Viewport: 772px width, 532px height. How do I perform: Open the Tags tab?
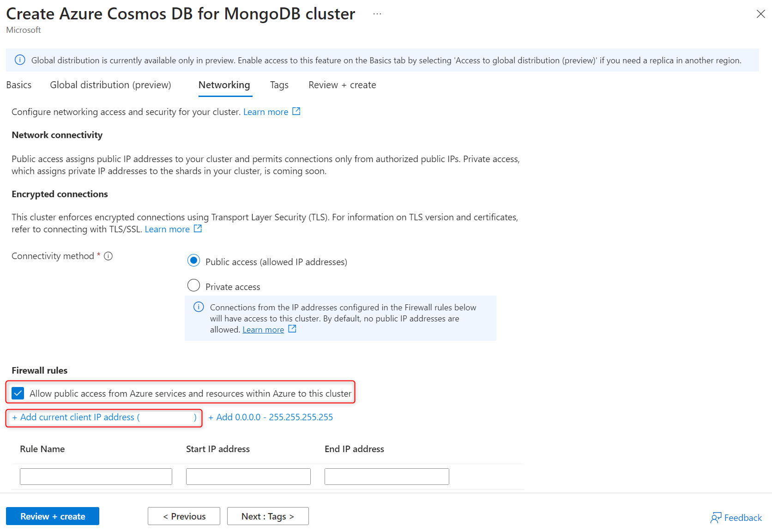pyautogui.click(x=279, y=85)
